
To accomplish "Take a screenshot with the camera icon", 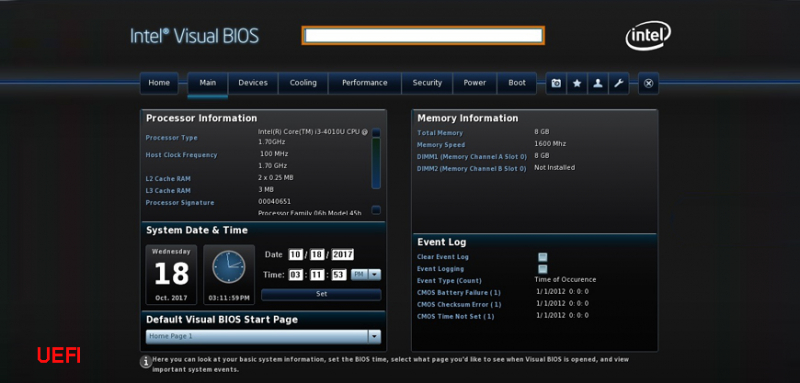I will point(556,83).
